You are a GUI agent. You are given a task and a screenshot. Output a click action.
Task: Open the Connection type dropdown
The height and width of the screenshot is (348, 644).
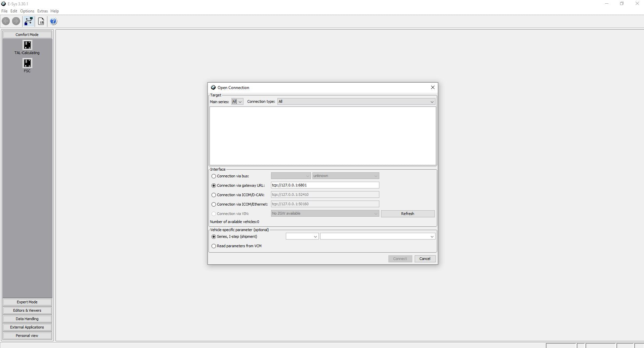point(356,101)
